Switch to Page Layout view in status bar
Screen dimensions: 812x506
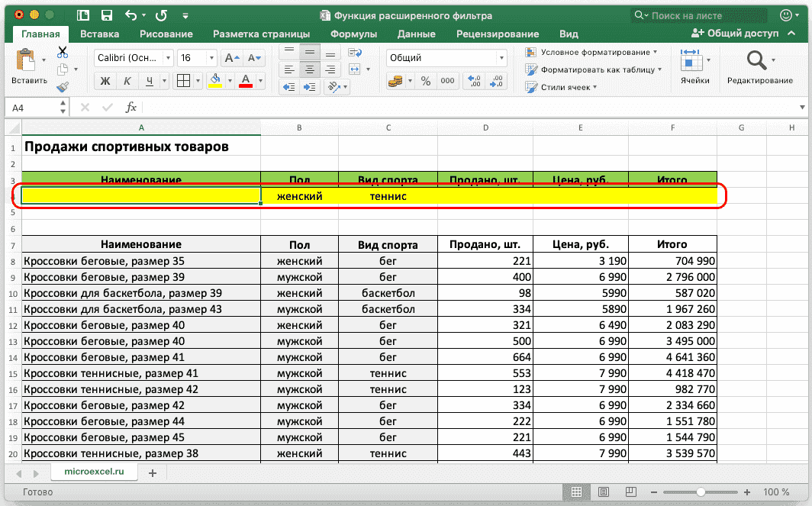tap(603, 491)
